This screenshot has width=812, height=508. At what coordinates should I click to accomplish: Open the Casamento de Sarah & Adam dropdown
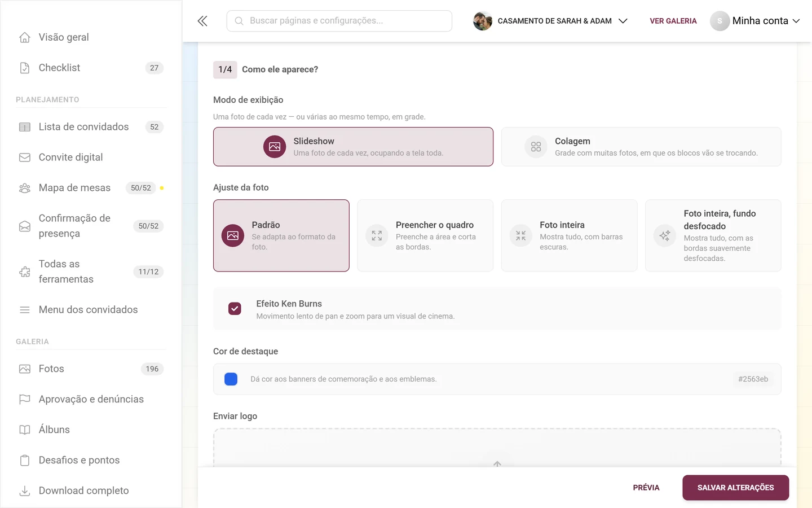point(550,21)
